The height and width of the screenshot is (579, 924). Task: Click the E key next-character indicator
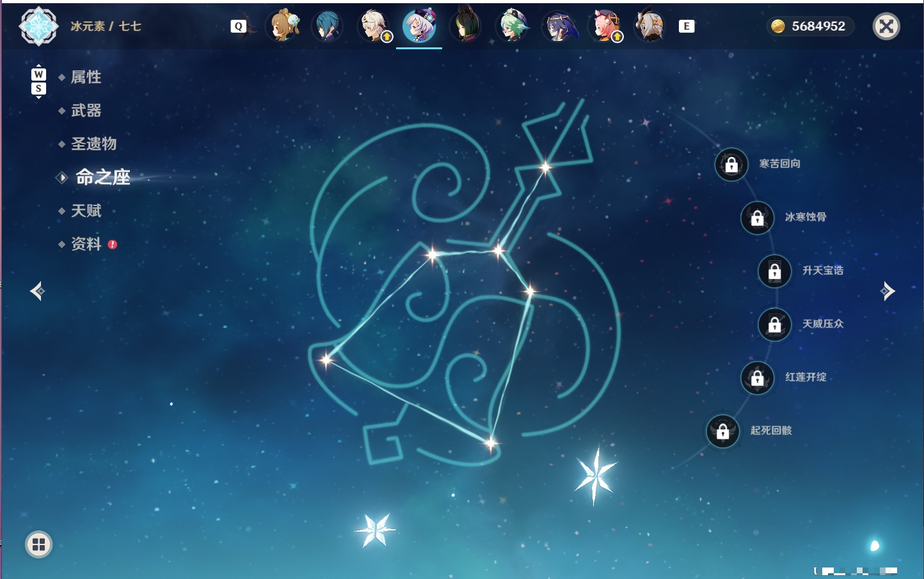pyautogui.click(x=687, y=26)
